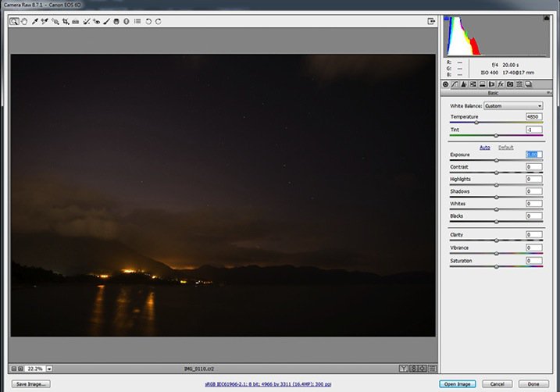The image size is (560, 392).
Task: Switch to the Effects (fx) tab
Action: pyautogui.click(x=500, y=84)
